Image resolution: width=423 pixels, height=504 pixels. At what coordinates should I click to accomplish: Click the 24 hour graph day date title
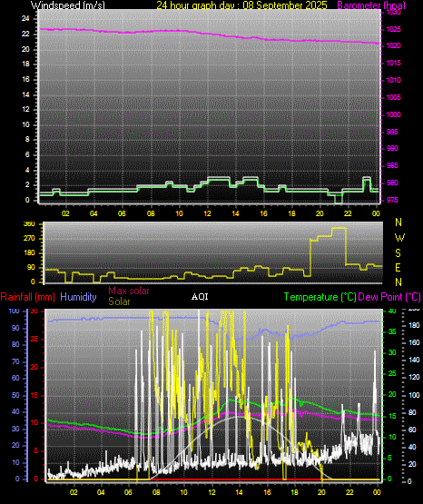(x=241, y=5)
